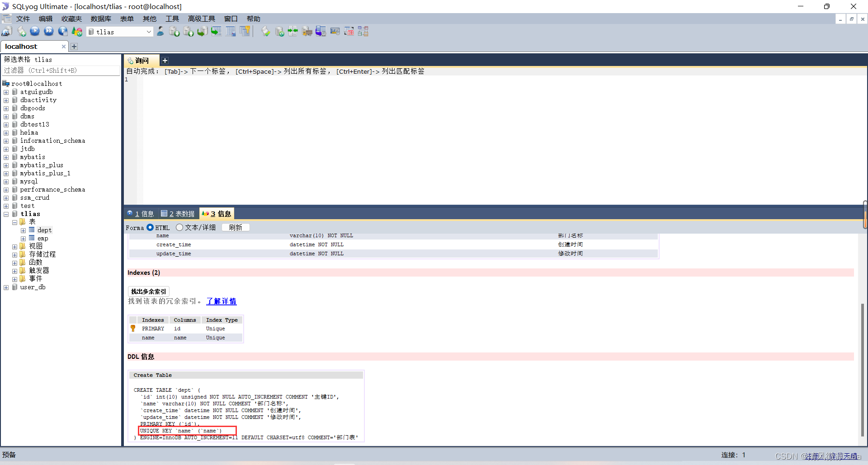Click the execute query play icon
The height and width of the screenshot is (465, 868).
click(x=35, y=32)
